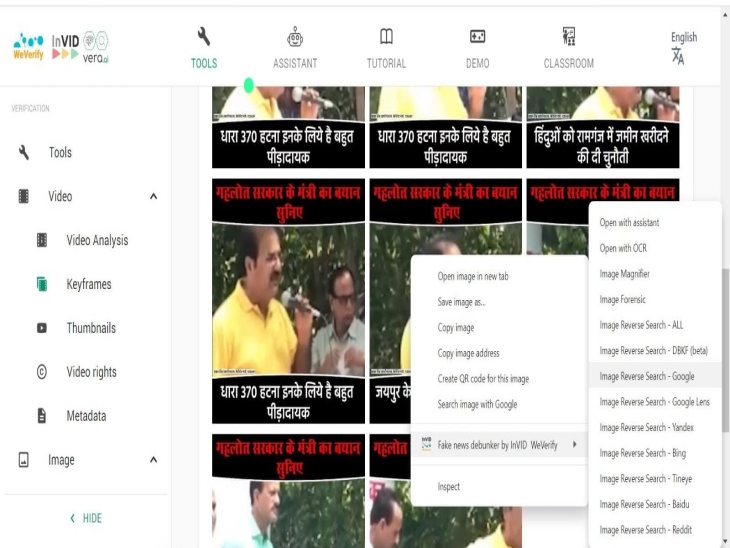730x548 pixels.
Task: Collapse the Video section chevron
Action: click(x=153, y=196)
